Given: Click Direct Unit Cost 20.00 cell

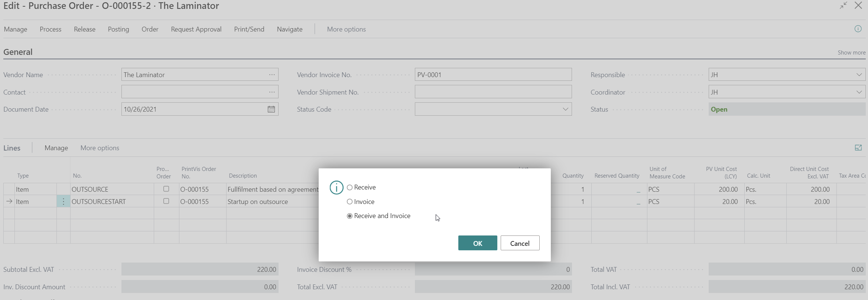Looking at the screenshot, I should (812, 201).
